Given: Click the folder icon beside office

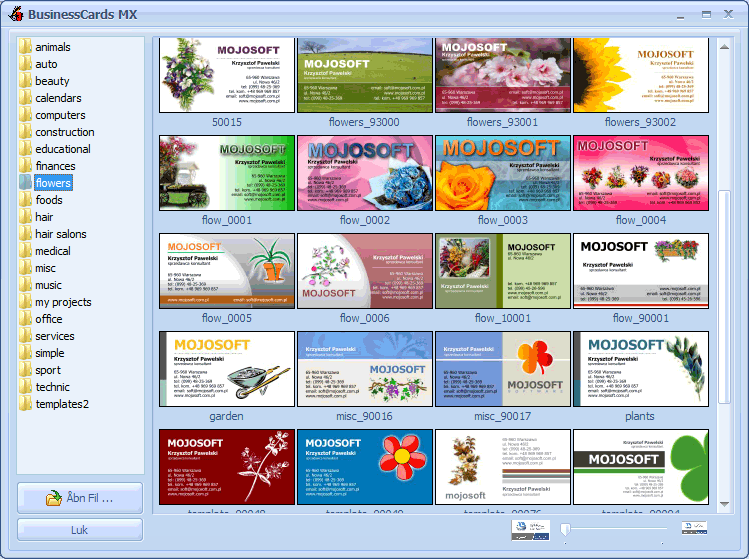Looking at the screenshot, I should pyautogui.click(x=25, y=319).
